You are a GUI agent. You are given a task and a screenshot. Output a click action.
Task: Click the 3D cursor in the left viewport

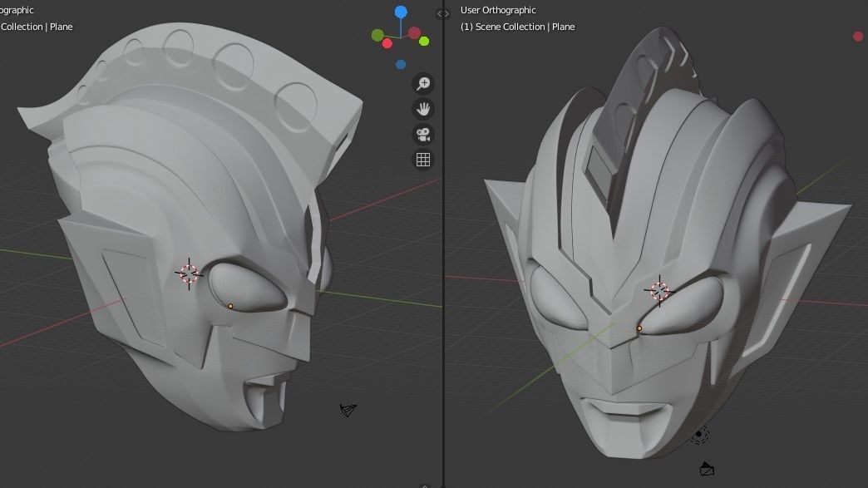click(189, 274)
